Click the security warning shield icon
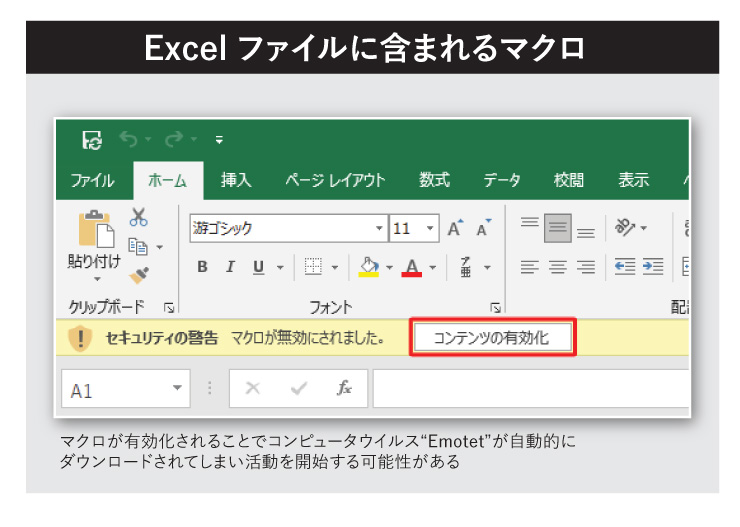The height and width of the screenshot is (527, 740). click(x=80, y=338)
